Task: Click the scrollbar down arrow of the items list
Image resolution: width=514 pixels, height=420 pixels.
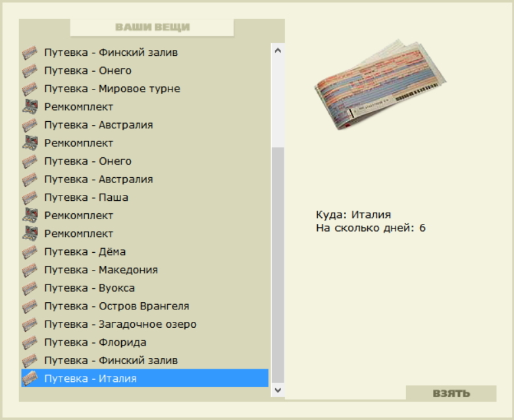Action: 278,390
